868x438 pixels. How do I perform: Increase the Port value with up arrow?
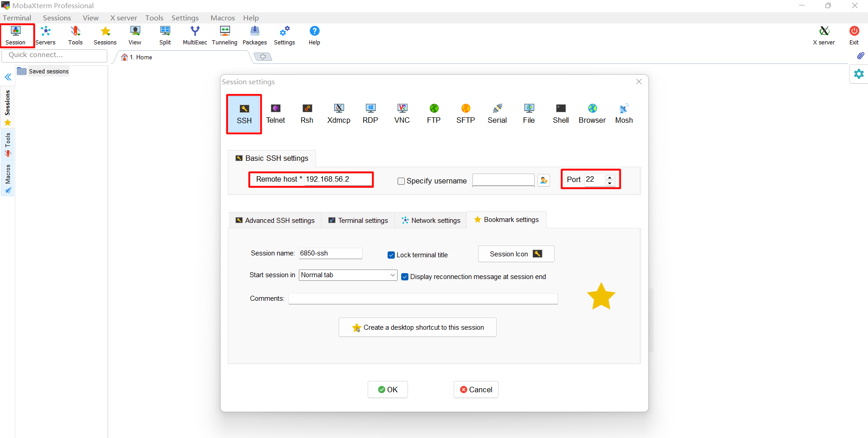click(610, 178)
